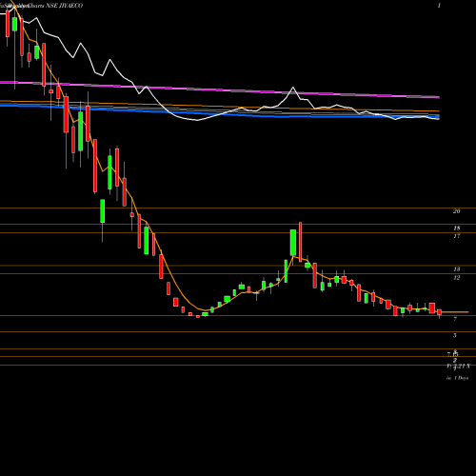476x476 pixels.
Task: Select the price level label 12
Action: pyautogui.click(x=457, y=278)
